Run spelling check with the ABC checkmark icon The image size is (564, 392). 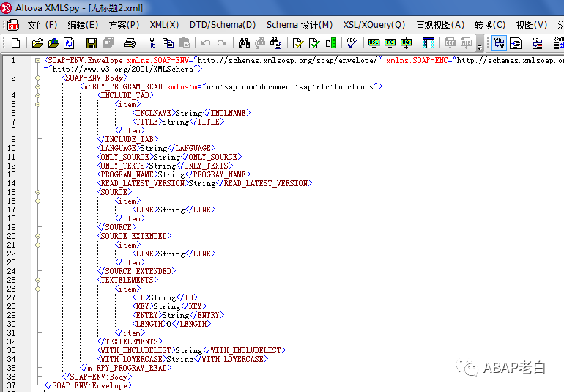(352, 43)
